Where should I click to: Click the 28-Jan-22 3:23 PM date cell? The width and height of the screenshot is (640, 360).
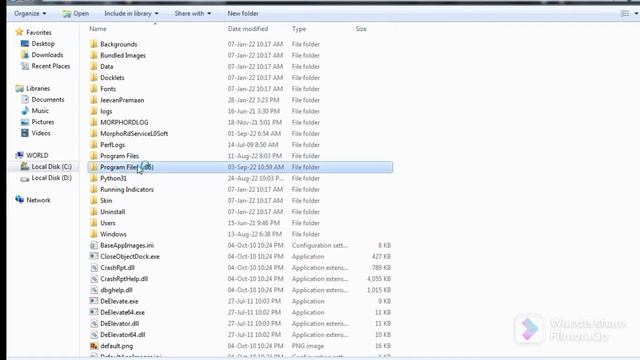point(253,100)
